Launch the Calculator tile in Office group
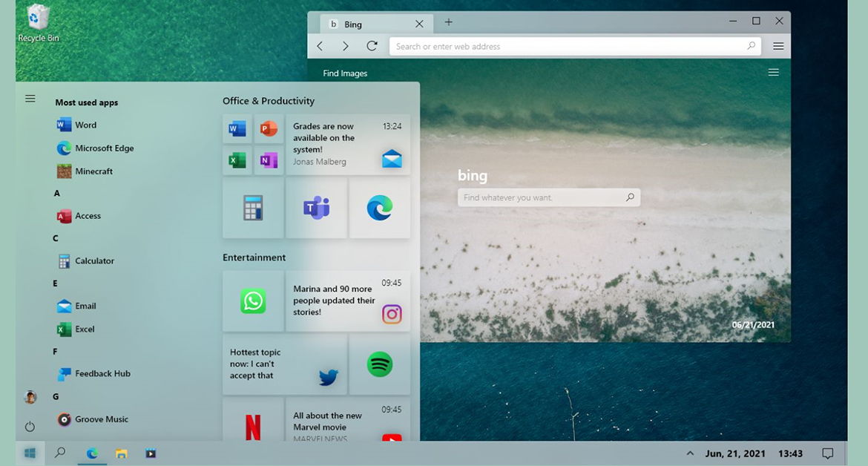Image resolution: width=868 pixels, height=466 pixels. pyautogui.click(x=253, y=209)
